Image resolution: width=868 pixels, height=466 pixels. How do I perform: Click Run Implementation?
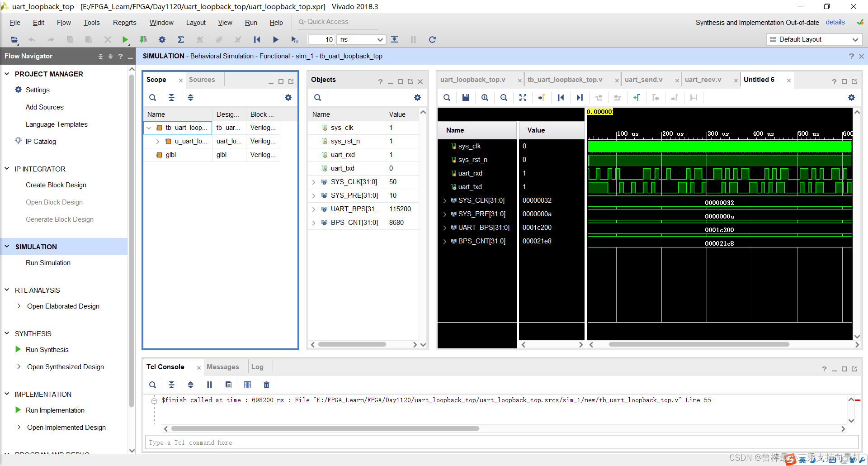tap(55, 410)
